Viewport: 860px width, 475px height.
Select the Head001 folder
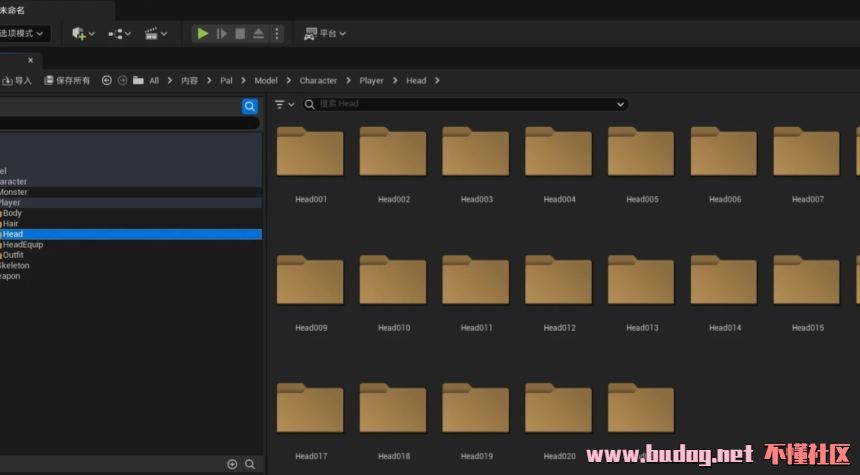point(310,152)
